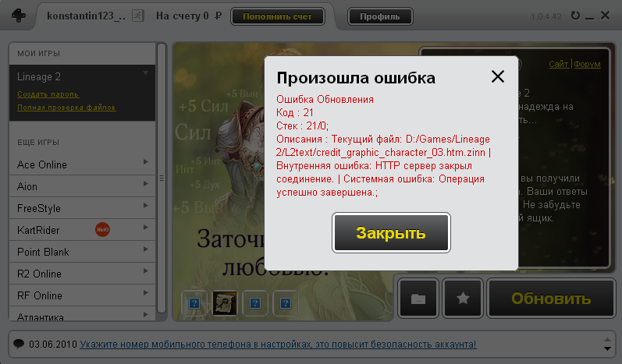Click the red new badge on KartRider
The height and width of the screenshot is (364, 622).
click(x=102, y=229)
